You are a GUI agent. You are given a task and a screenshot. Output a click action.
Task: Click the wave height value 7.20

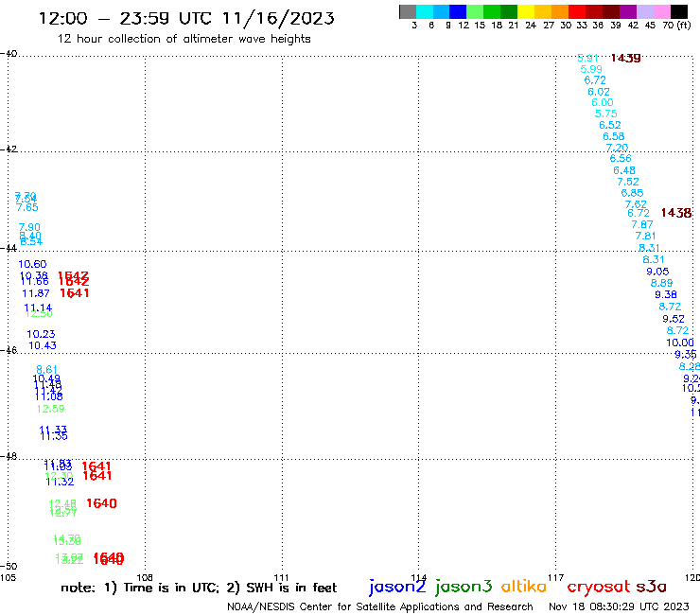[617, 148]
